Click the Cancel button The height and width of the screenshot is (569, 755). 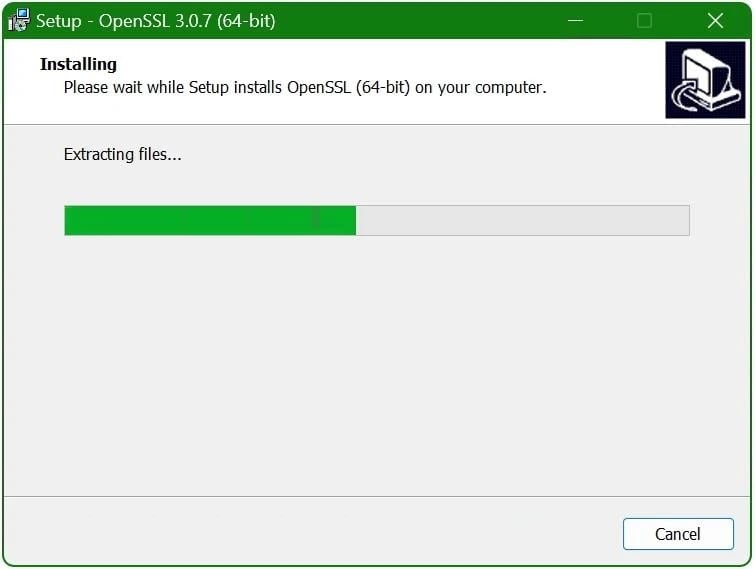pyautogui.click(x=678, y=533)
